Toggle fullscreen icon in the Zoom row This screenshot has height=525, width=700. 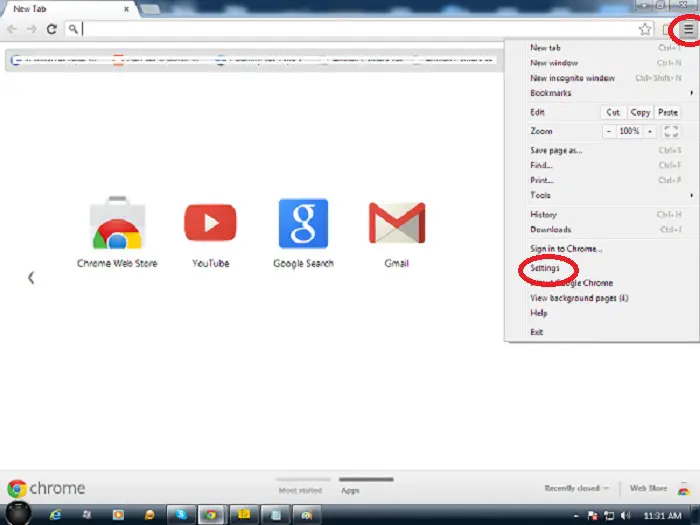click(x=671, y=131)
